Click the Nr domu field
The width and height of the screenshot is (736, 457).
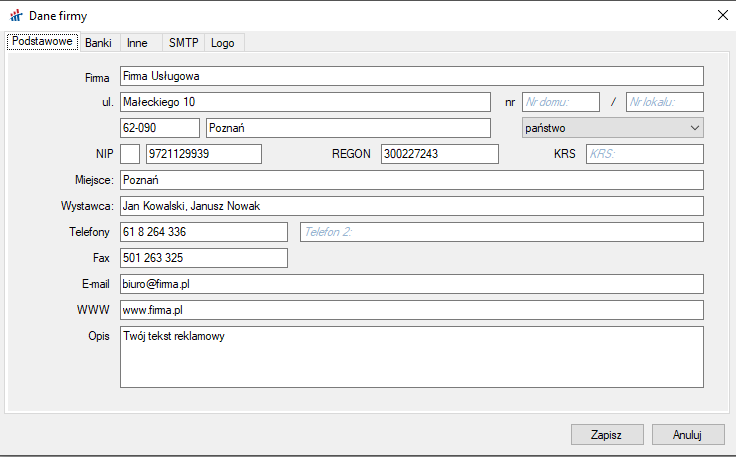point(560,102)
